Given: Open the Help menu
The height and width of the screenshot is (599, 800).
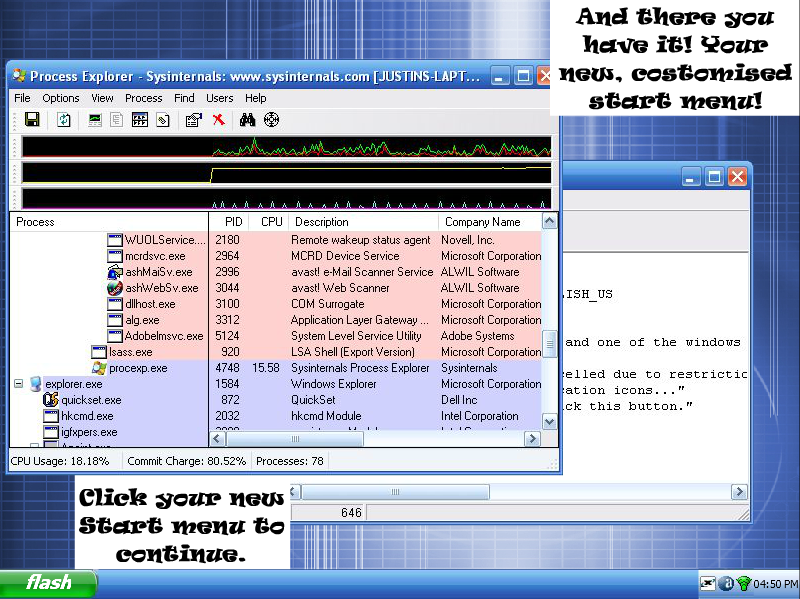Looking at the screenshot, I should 256,98.
